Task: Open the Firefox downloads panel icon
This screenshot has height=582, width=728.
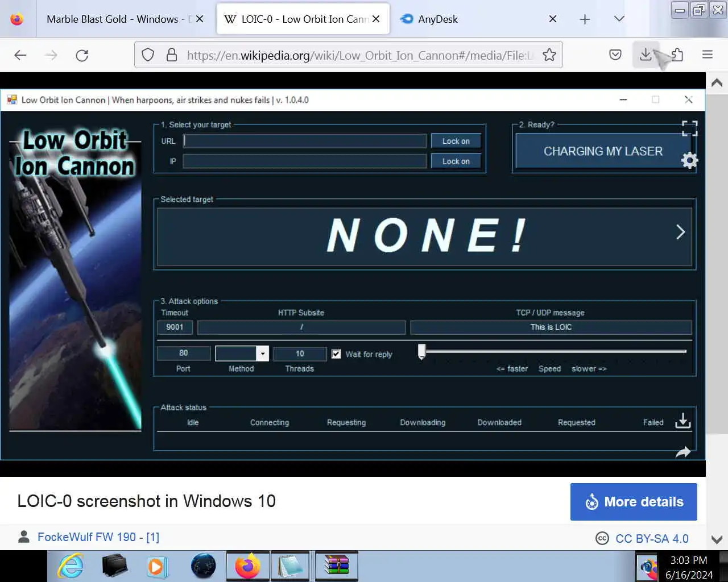Action: pyautogui.click(x=646, y=55)
